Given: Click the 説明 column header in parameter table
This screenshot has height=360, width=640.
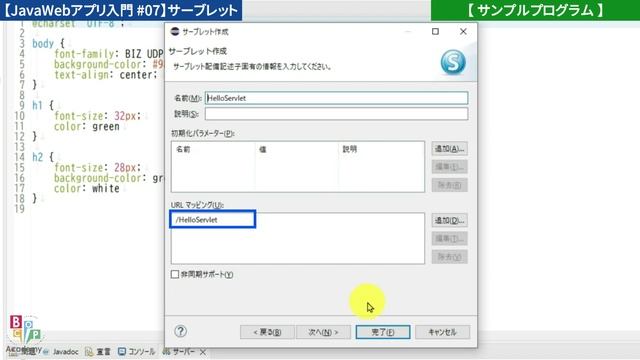Looking at the screenshot, I should (350, 149).
